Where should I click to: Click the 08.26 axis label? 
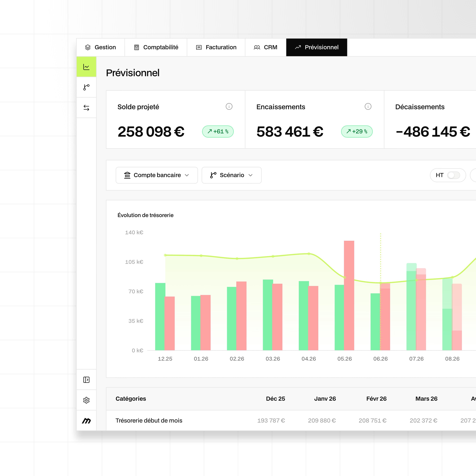tap(452, 359)
